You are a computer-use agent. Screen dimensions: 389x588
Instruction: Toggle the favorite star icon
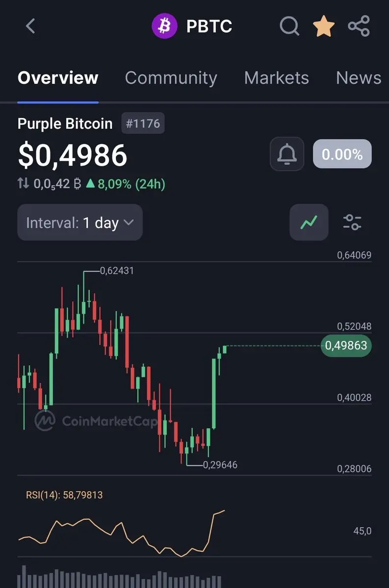tap(324, 26)
